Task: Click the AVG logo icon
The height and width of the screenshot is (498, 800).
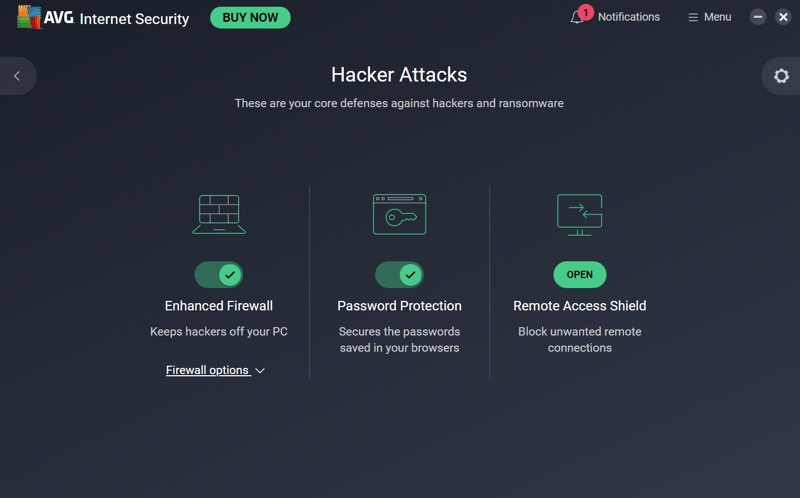Action: pyautogui.click(x=29, y=17)
